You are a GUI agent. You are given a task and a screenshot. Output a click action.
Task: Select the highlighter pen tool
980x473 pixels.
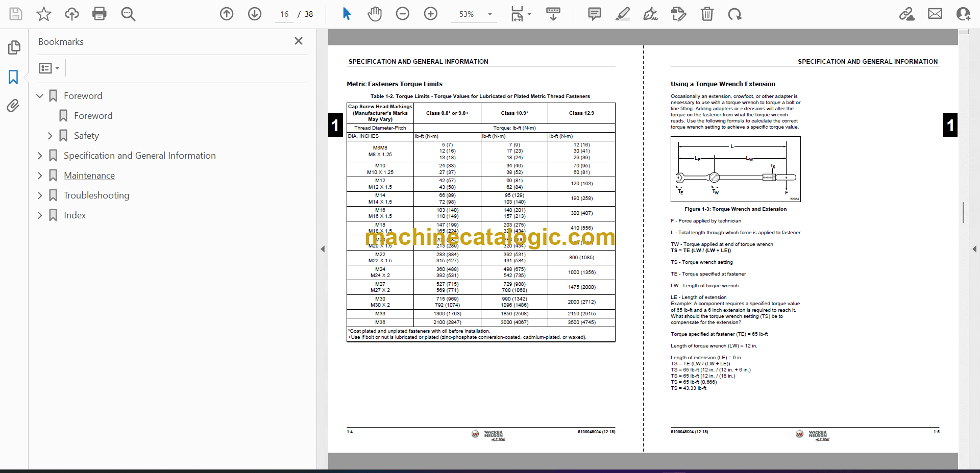[623, 14]
